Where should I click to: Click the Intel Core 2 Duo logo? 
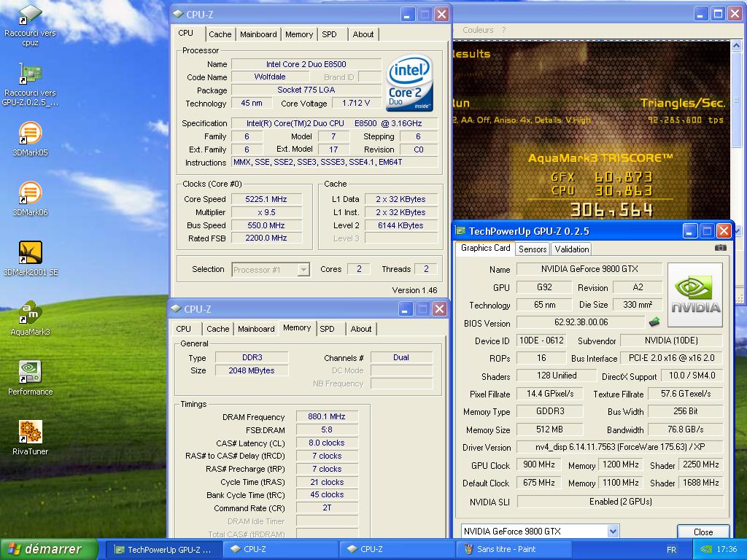coord(410,83)
